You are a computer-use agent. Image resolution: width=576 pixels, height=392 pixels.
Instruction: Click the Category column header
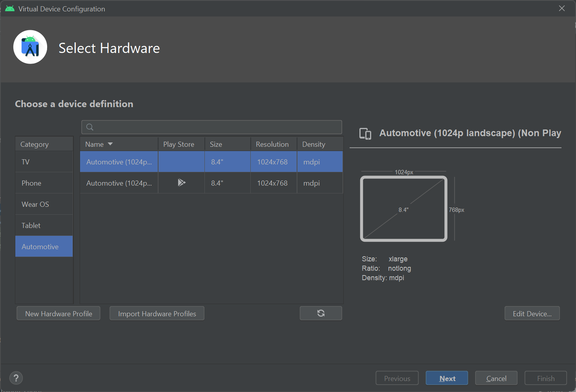pos(44,144)
